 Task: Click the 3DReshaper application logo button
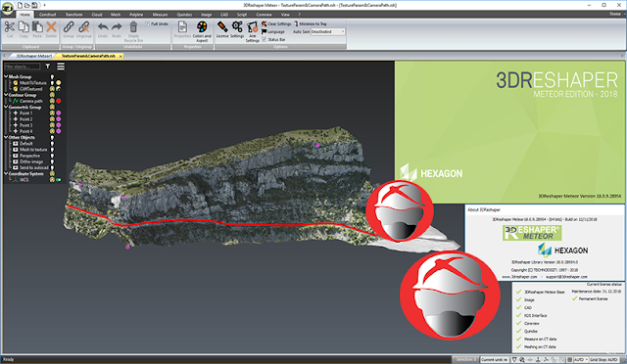coord(7,9)
